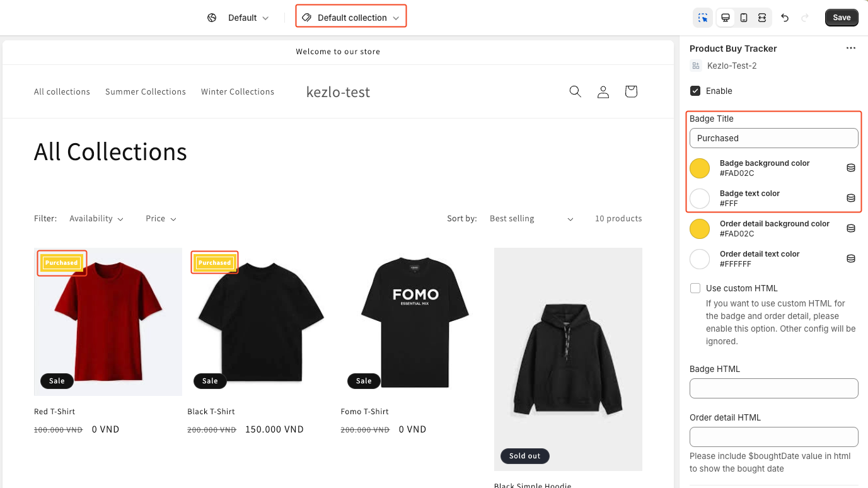Activate the section inspector tool
The width and height of the screenshot is (868, 488).
(702, 18)
